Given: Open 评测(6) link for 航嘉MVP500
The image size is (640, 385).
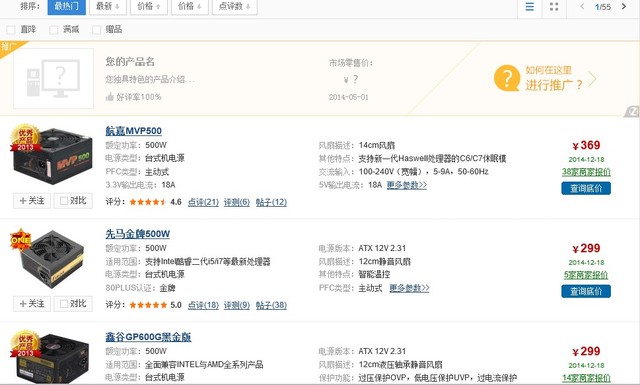Looking at the screenshot, I should click(x=237, y=202).
